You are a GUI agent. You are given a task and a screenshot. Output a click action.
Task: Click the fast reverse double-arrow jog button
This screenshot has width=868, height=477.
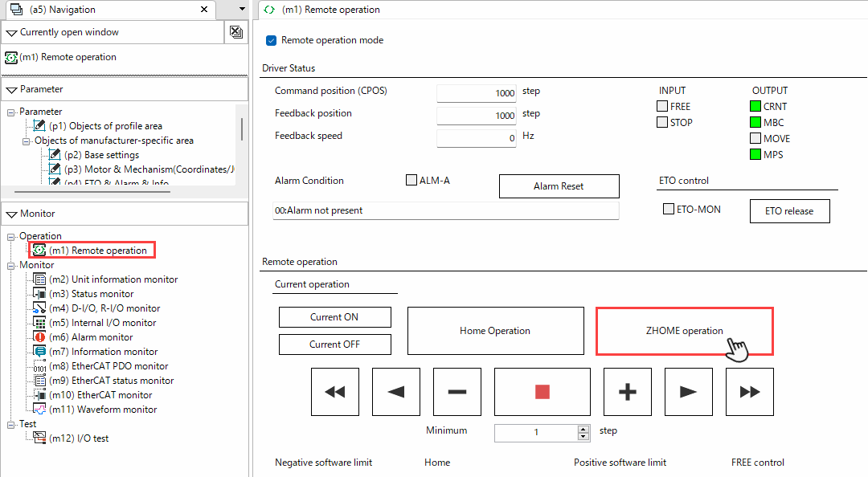[335, 392]
